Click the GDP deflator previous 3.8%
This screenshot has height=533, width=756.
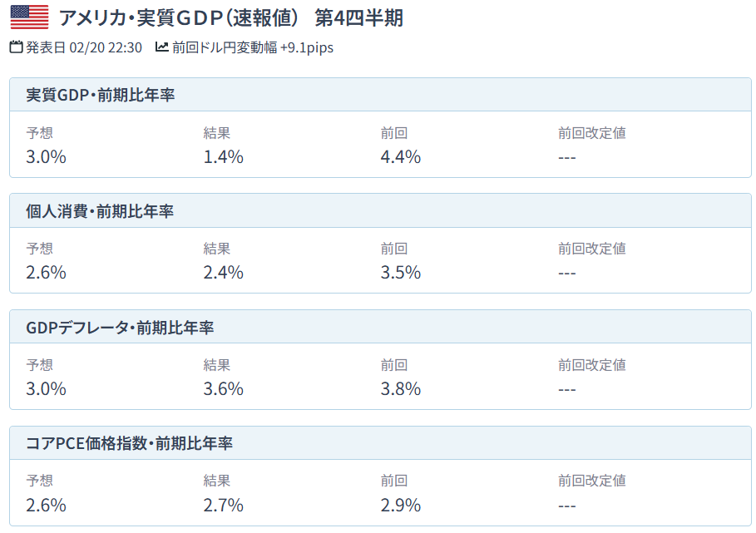[x=401, y=389]
